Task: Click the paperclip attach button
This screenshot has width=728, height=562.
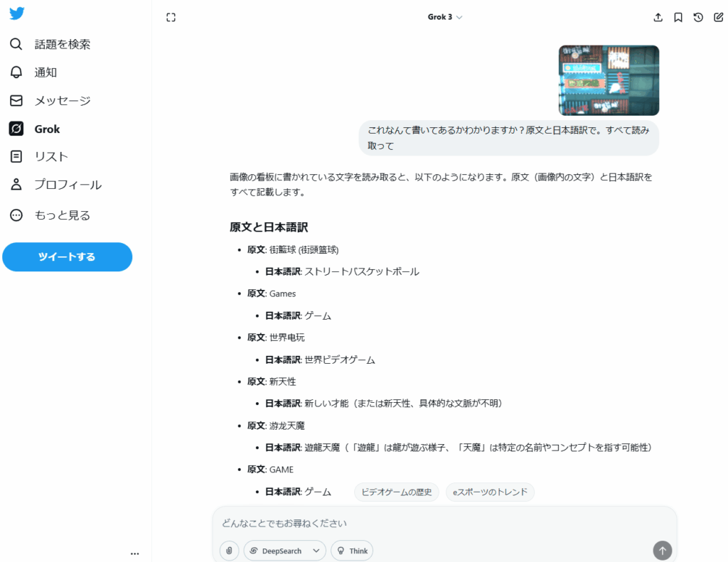Action: click(229, 551)
